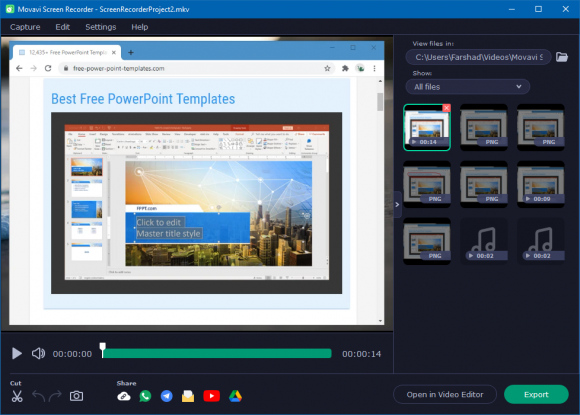Click the undo arrow icon

click(x=38, y=396)
